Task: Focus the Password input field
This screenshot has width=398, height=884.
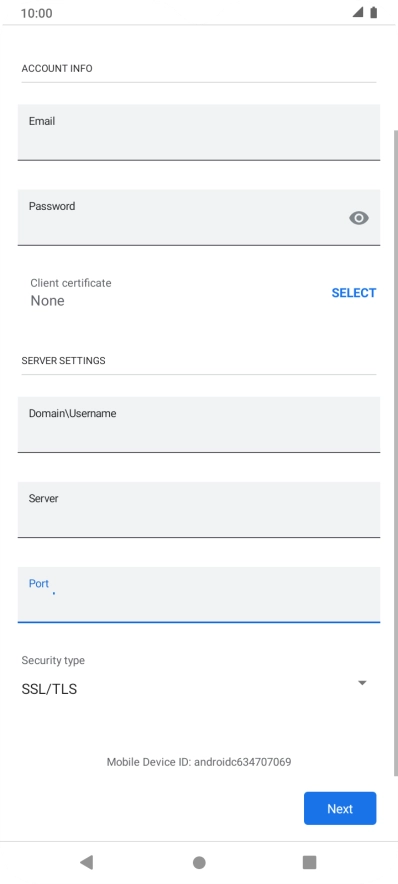Action: 198,217
